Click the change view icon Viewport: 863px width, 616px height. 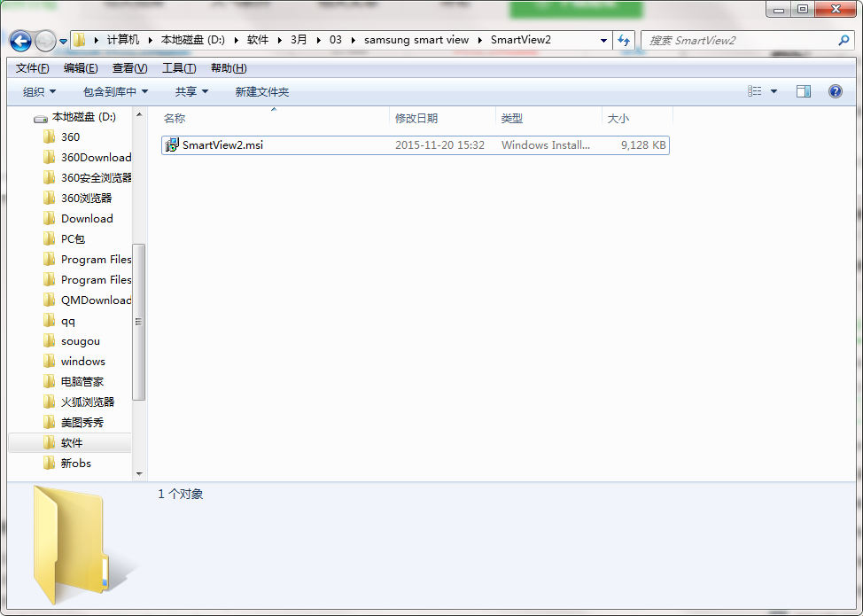(755, 91)
